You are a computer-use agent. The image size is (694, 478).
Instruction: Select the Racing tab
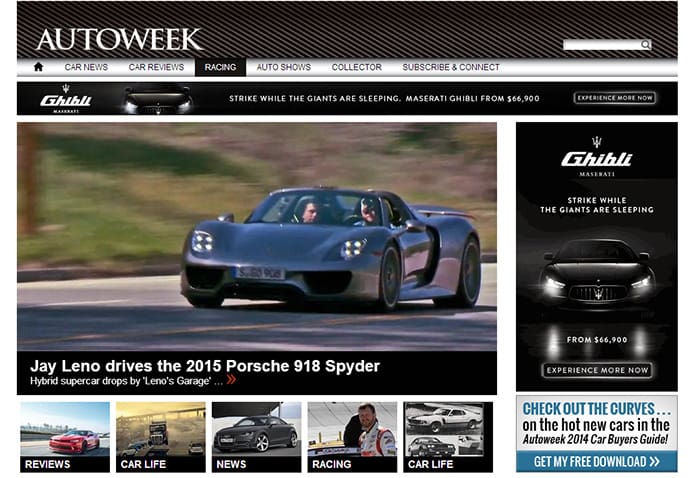coord(220,67)
